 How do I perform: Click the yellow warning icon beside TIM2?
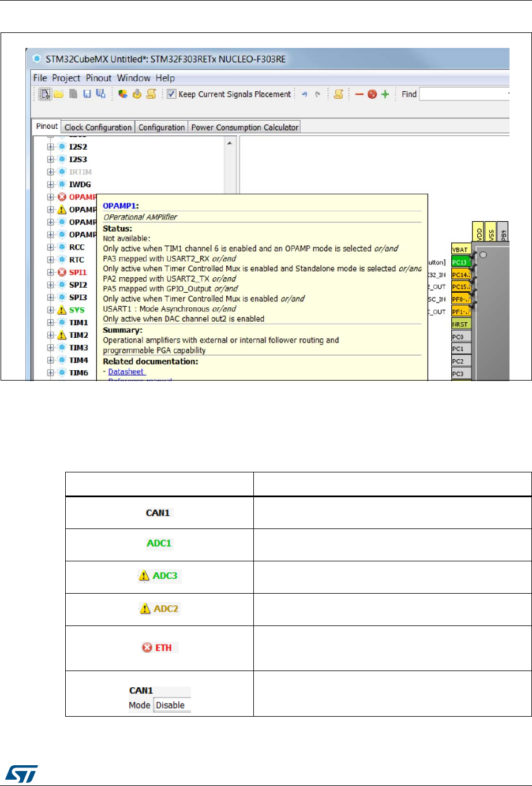(62, 335)
